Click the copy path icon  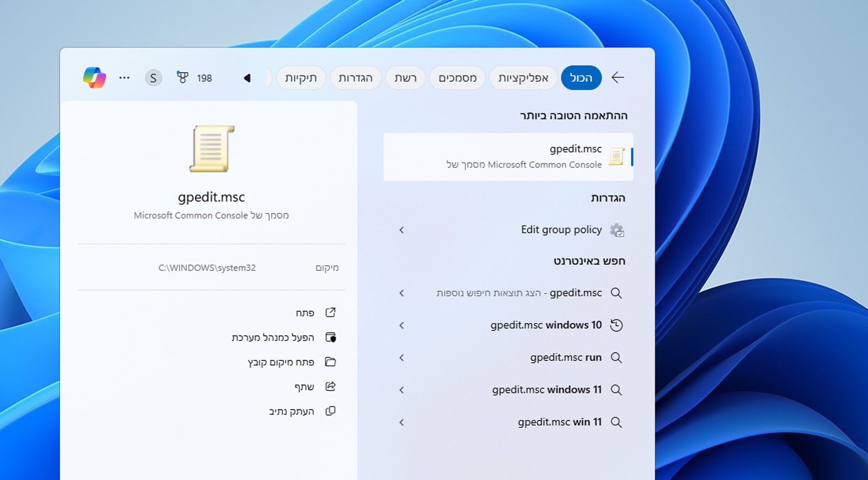[x=330, y=411]
